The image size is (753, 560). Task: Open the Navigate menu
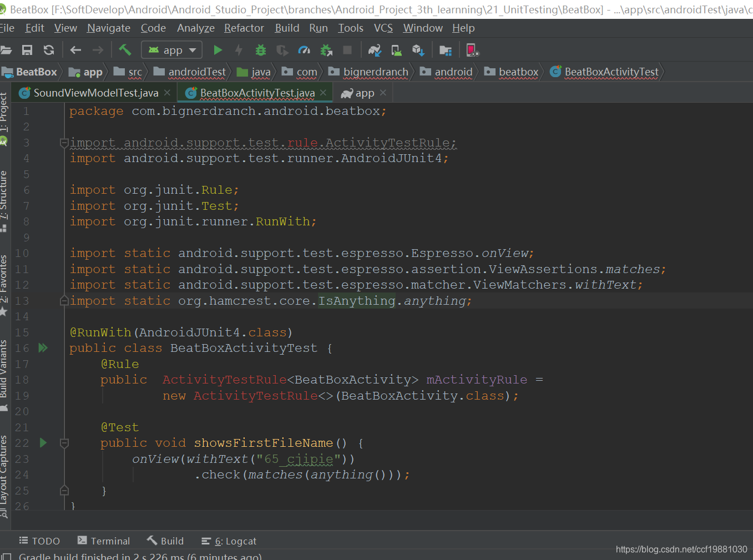tap(109, 28)
